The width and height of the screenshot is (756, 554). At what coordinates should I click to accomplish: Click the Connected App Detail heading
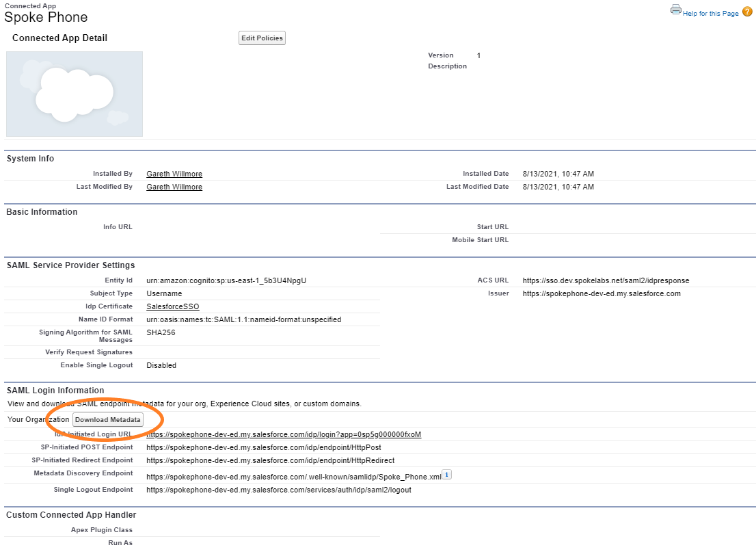(x=59, y=38)
